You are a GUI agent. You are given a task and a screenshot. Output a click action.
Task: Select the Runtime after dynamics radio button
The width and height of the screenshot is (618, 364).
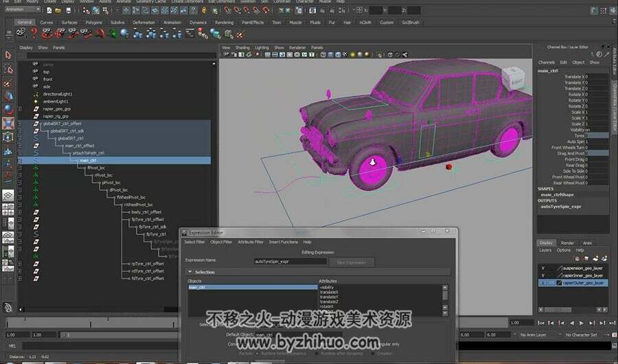[x=317, y=353]
